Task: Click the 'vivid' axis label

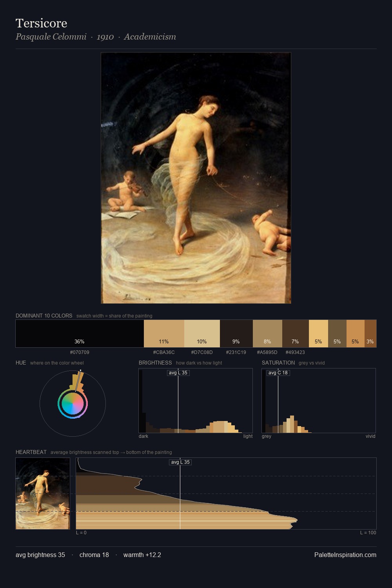Action: [370, 436]
